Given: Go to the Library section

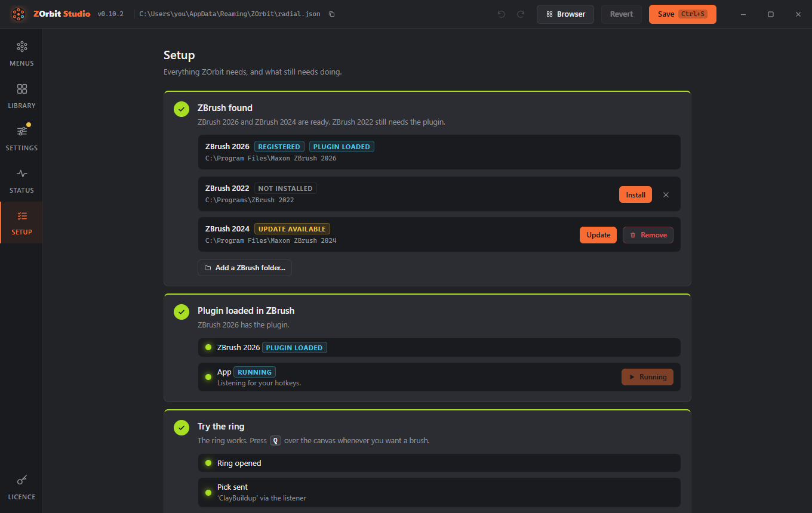Looking at the screenshot, I should click(21, 96).
